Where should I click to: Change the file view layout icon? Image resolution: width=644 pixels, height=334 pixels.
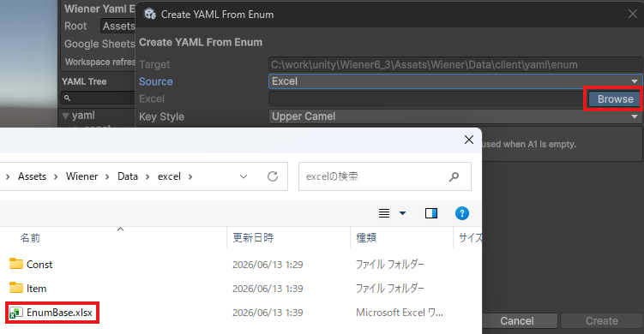pos(384,213)
